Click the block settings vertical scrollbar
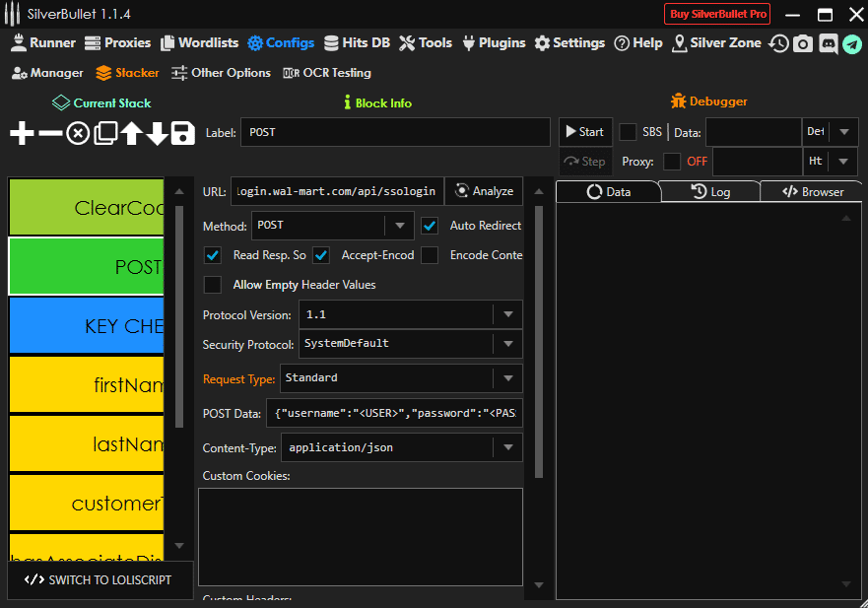 click(539, 340)
